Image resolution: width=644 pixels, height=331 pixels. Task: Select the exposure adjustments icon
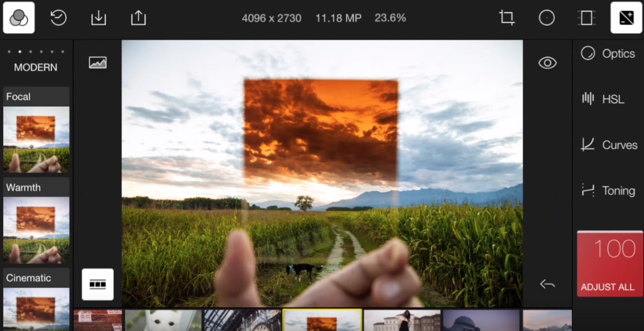(x=626, y=18)
